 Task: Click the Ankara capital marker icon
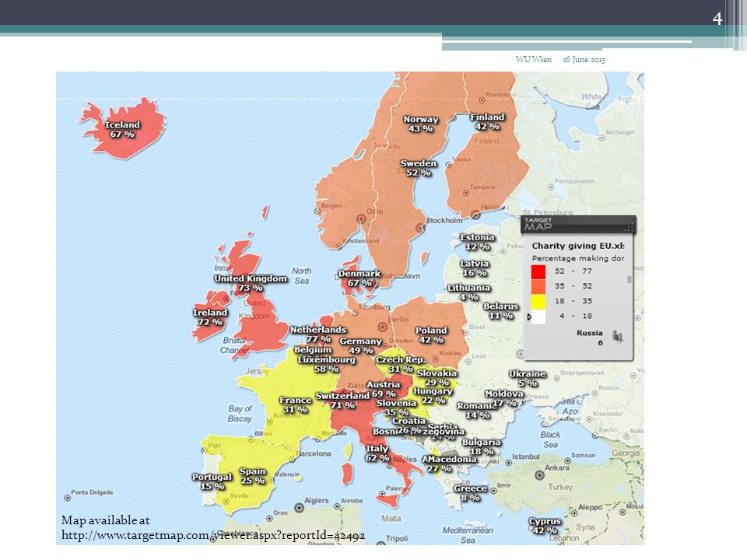coord(539,475)
